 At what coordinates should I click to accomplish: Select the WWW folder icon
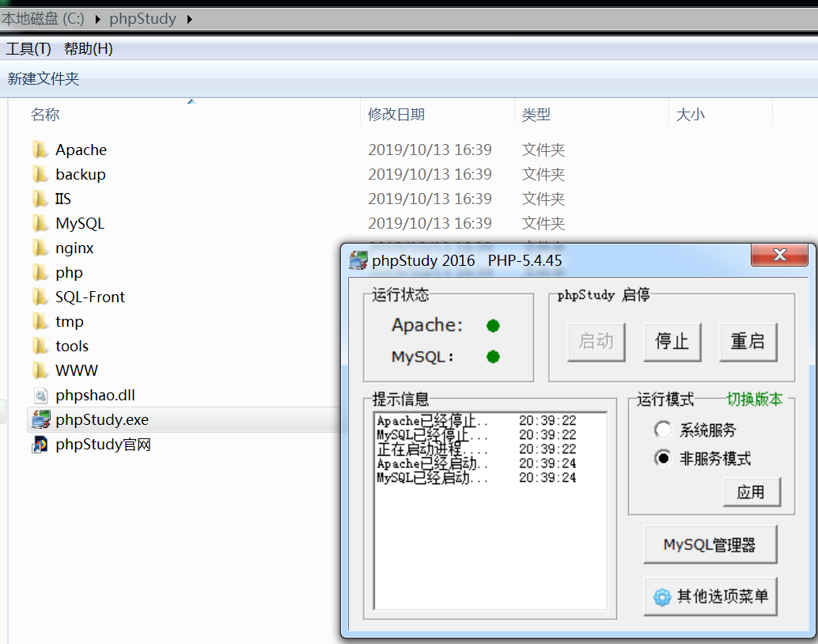click(x=40, y=370)
